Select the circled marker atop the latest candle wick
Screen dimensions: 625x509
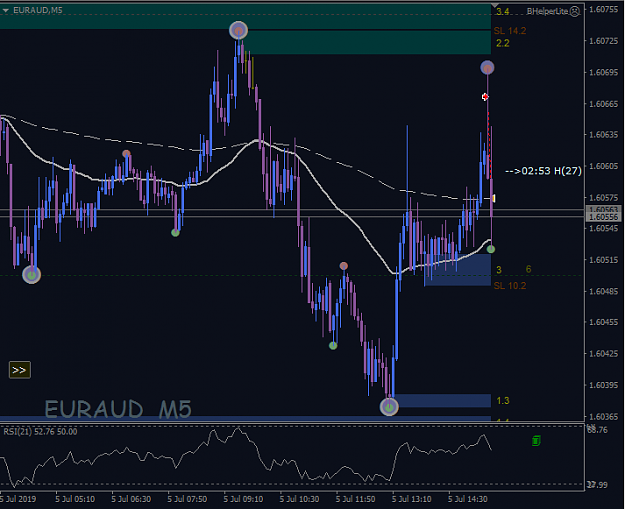(x=487, y=68)
